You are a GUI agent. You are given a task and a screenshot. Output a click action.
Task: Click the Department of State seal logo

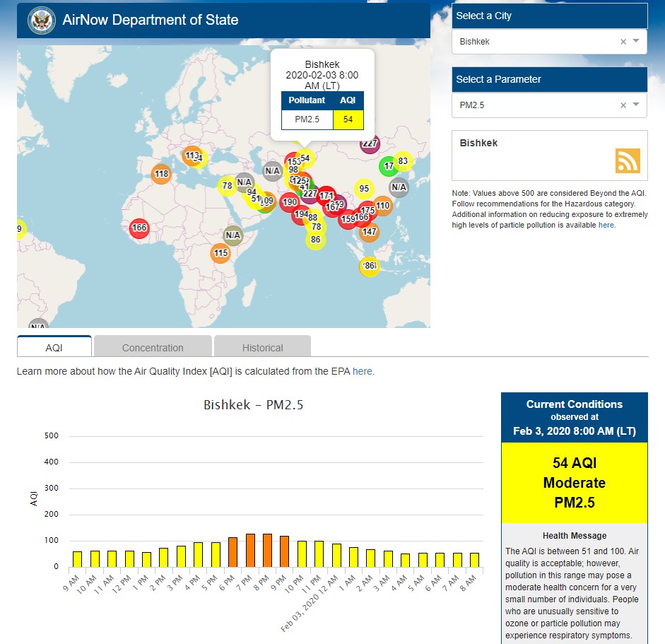[x=42, y=21]
